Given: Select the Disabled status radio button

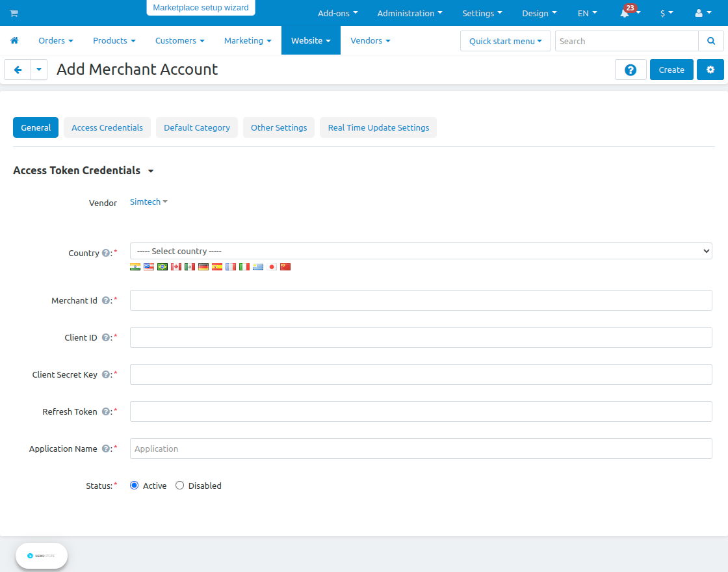Looking at the screenshot, I should [x=179, y=486].
